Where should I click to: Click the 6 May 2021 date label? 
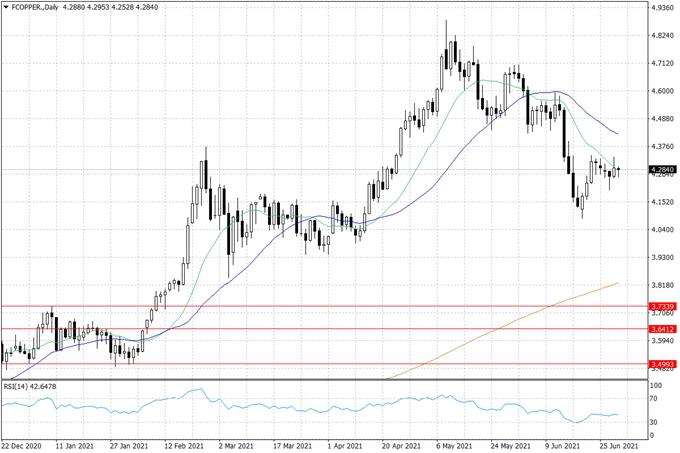point(454,446)
